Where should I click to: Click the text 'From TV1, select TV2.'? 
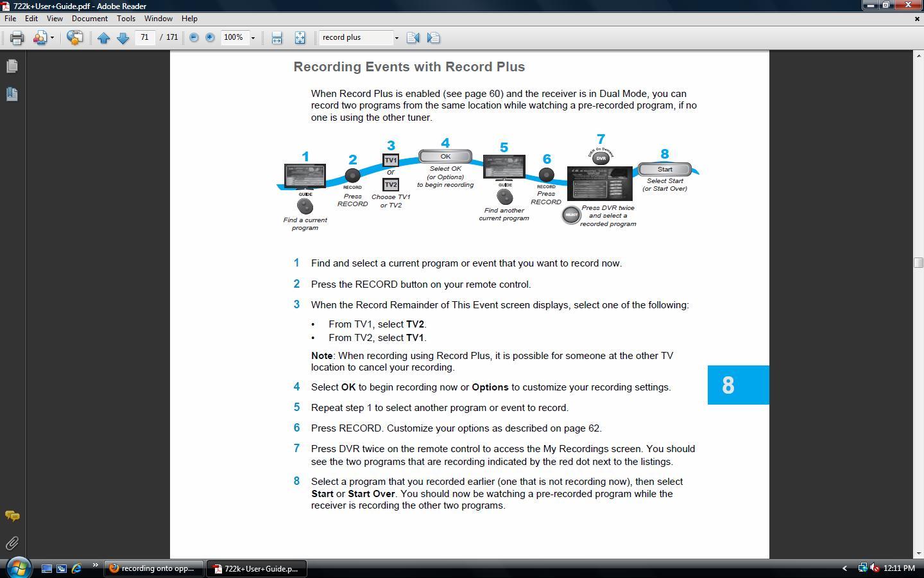point(377,324)
